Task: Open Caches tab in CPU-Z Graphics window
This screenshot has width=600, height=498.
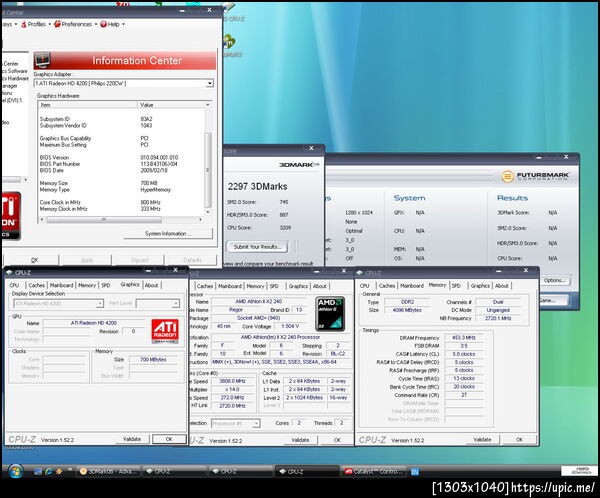Action: point(37,285)
